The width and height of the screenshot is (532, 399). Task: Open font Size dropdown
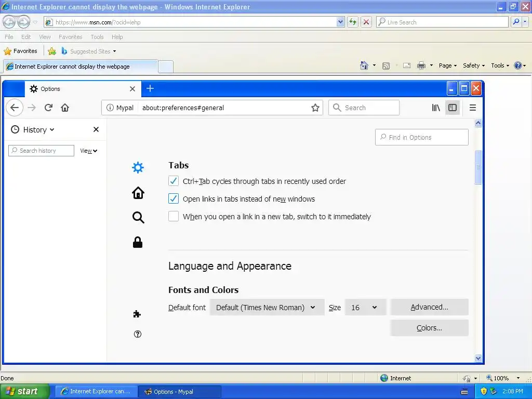click(x=365, y=308)
